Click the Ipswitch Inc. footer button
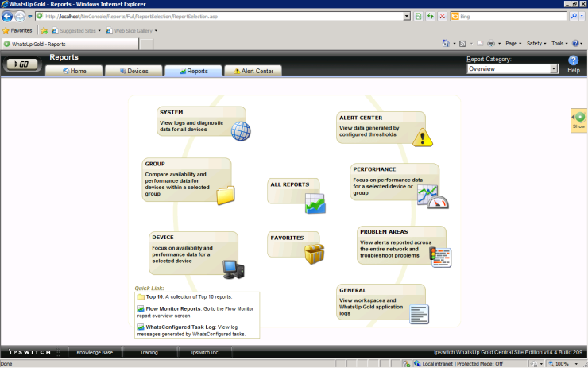The image size is (588, 368). tap(205, 353)
